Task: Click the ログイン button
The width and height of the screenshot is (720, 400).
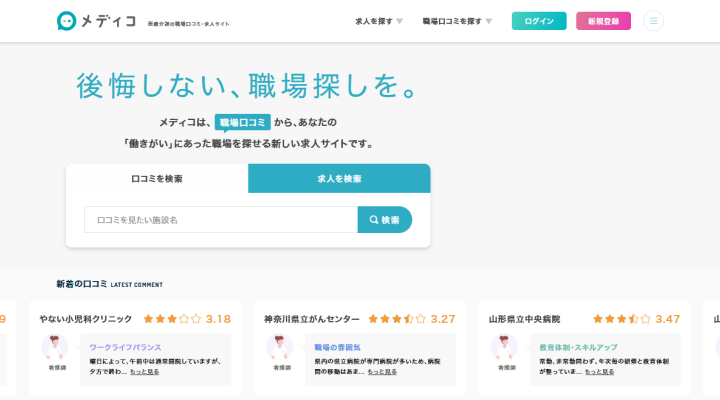Action: tap(539, 21)
